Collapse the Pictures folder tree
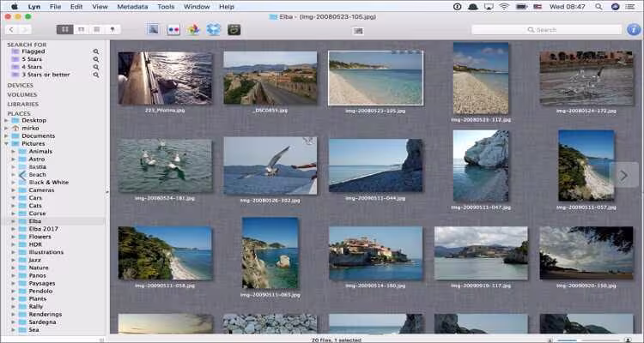The width and height of the screenshot is (644, 343). coord(8,143)
